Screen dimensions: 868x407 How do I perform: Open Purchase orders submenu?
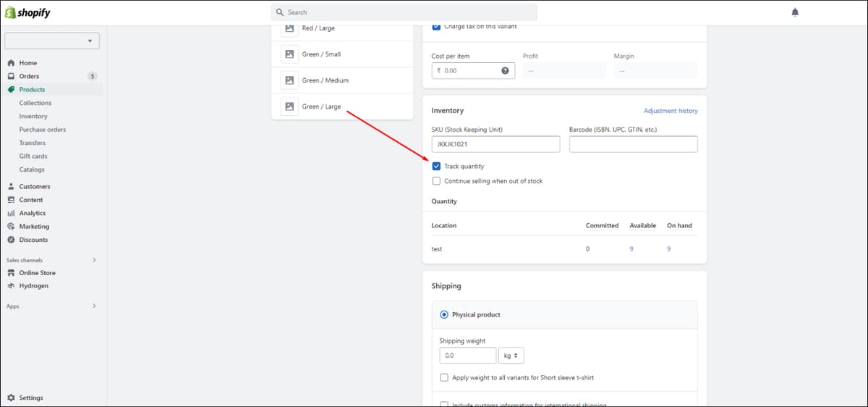[x=42, y=130]
